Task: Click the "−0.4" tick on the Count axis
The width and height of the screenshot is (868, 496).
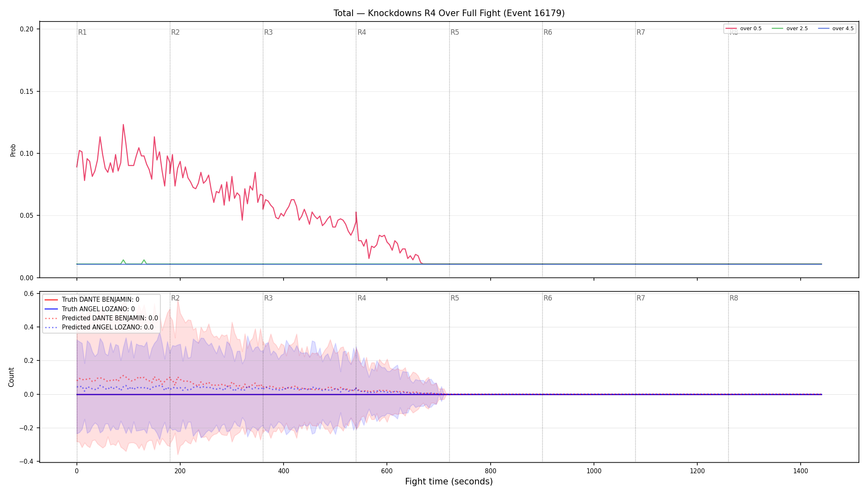Action: point(26,461)
